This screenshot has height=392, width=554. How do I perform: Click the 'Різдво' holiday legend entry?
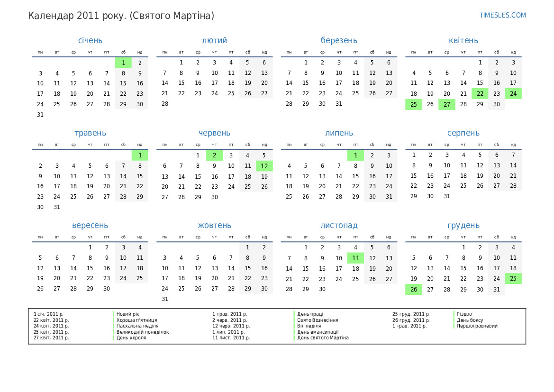(x=463, y=314)
